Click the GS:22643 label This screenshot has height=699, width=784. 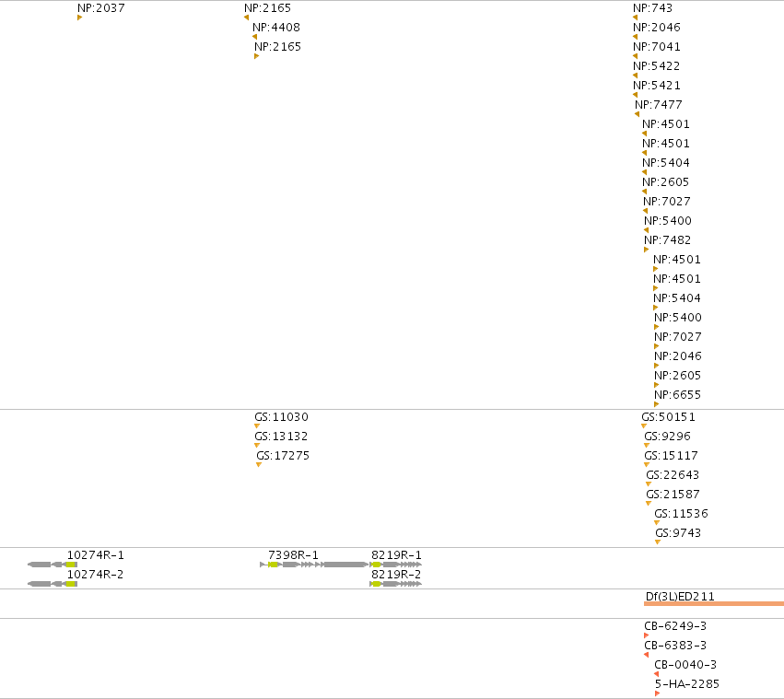[673, 475]
